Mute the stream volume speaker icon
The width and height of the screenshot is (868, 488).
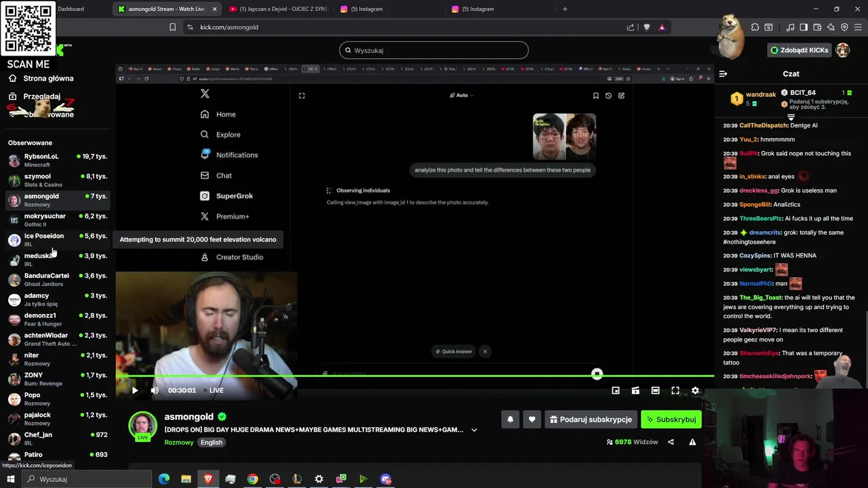[155, 390]
